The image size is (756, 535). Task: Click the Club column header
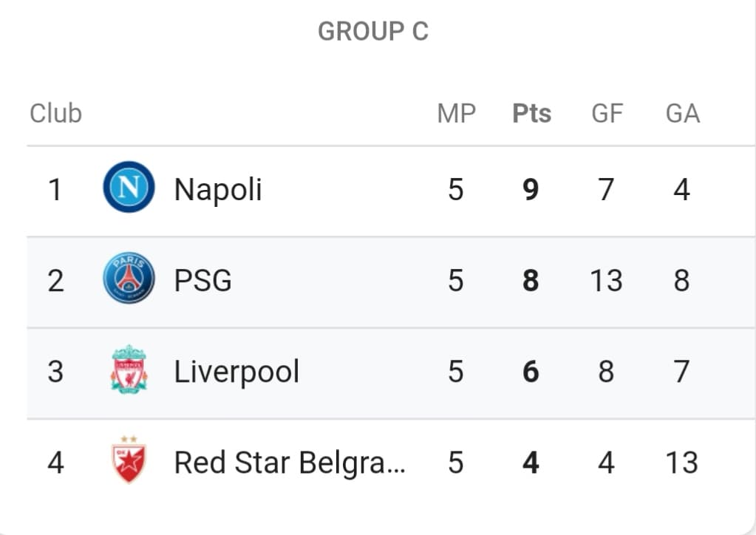[56, 114]
